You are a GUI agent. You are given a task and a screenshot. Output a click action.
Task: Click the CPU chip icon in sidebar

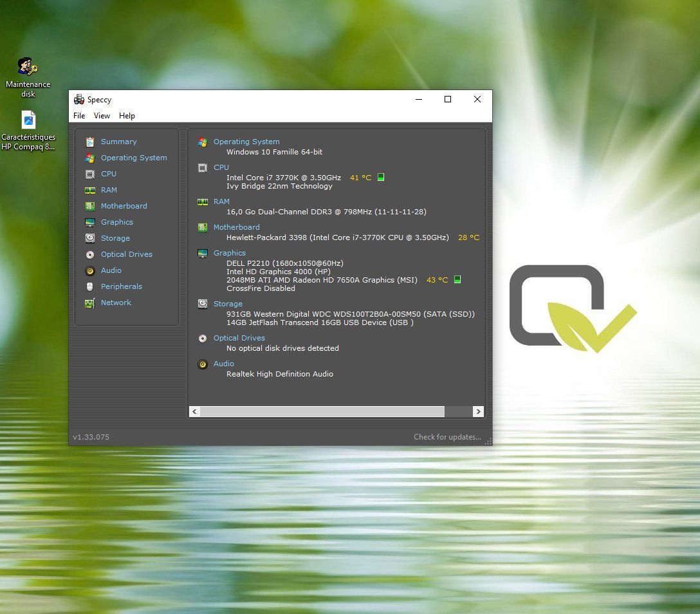tap(89, 174)
